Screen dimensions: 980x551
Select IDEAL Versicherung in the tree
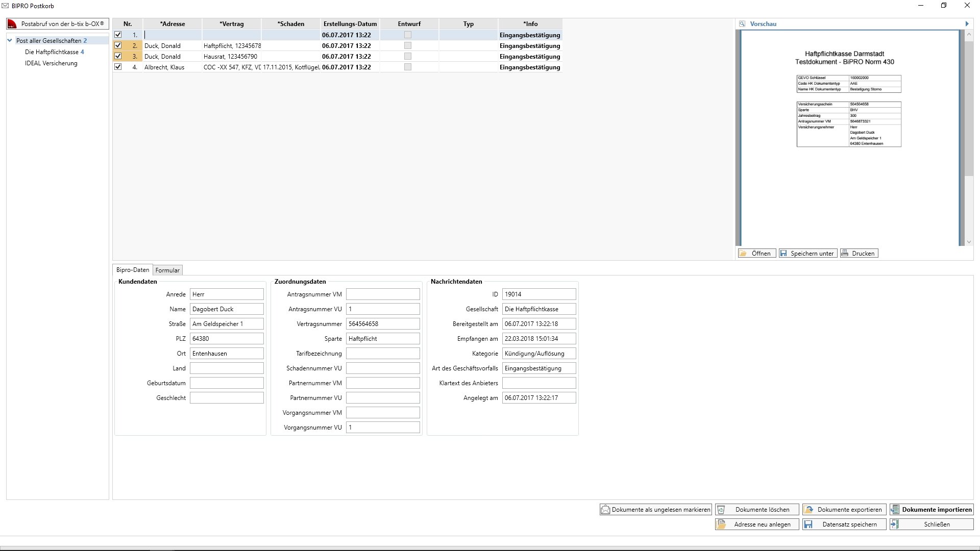coord(51,63)
